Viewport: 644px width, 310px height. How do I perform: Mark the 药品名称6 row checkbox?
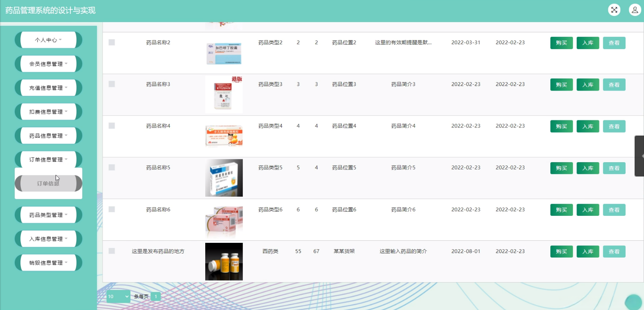click(112, 209)
